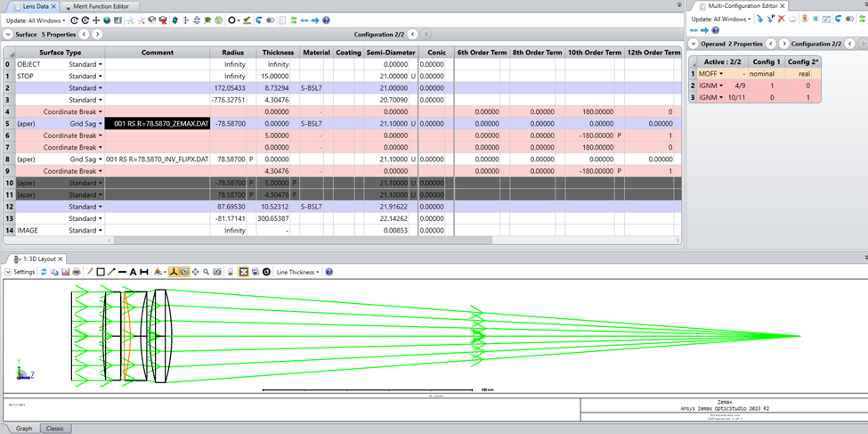Go to previous surface in Surface Properties
868x434 pixels.
click(84, 35)
